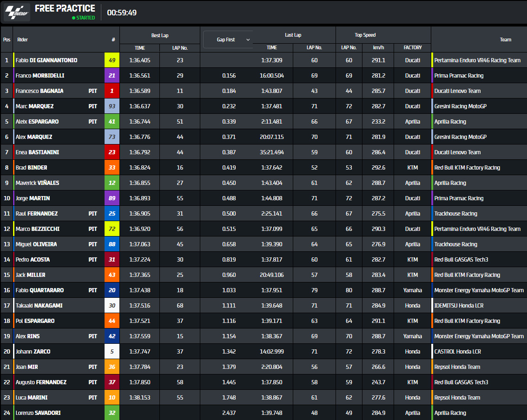Image resolution: width=527 pixels, height=420 pixels.
Task: Click Jorge Martin's purple number 89 badge
Action: tap(112, 198)
